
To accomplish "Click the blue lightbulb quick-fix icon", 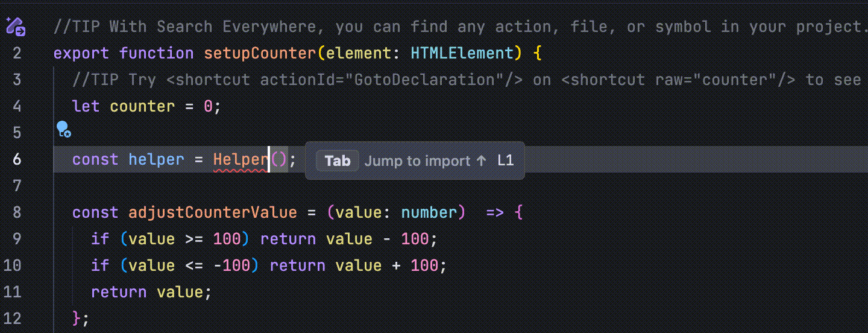I will tap(63, 128).
